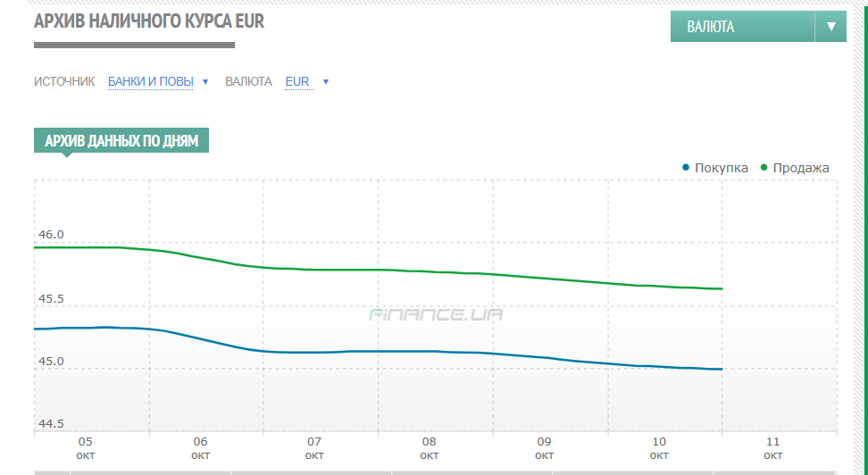This screenshot has width=868, height=475.
Task: Click the 46.0 axis value
Action: 51,235
